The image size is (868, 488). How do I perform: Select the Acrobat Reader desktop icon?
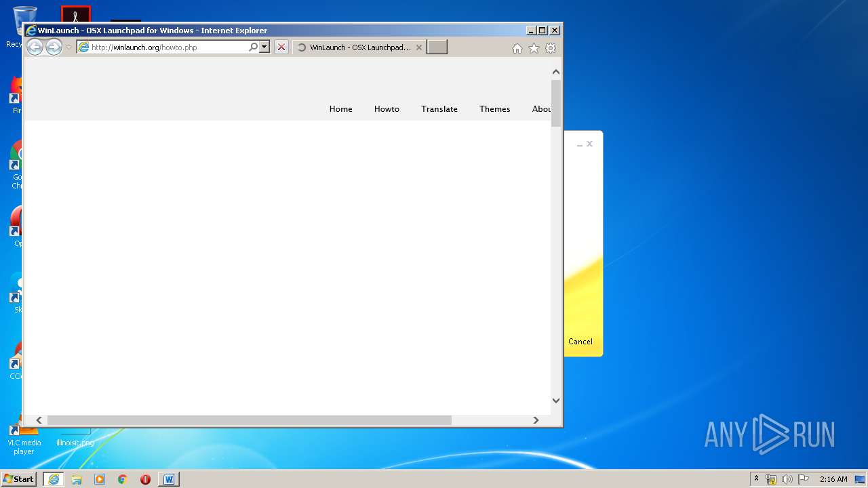click(76, 14)
